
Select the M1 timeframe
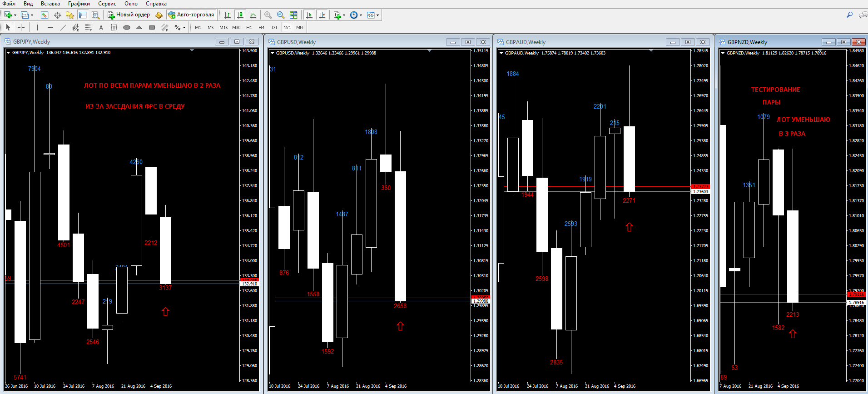pos(198,27)
